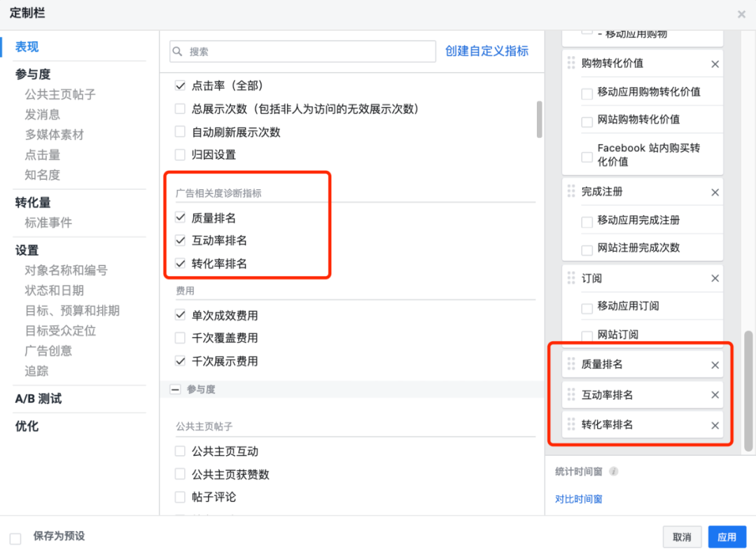
Task: Remove 质量排名 column with its X icon
Action: coord(715,365)
